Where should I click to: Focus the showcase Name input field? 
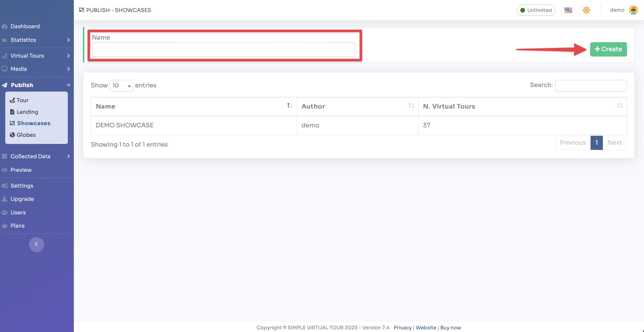[223, 50]
